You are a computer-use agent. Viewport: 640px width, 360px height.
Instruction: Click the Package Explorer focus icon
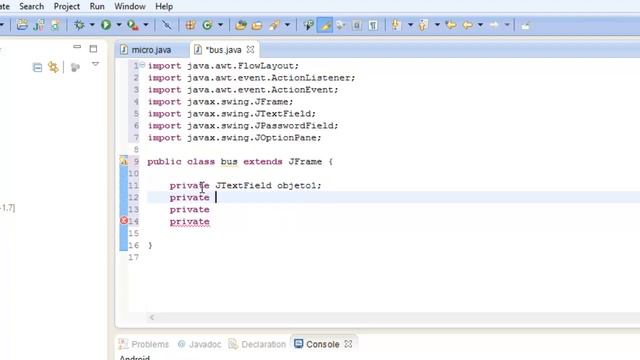tap(75, 67)
